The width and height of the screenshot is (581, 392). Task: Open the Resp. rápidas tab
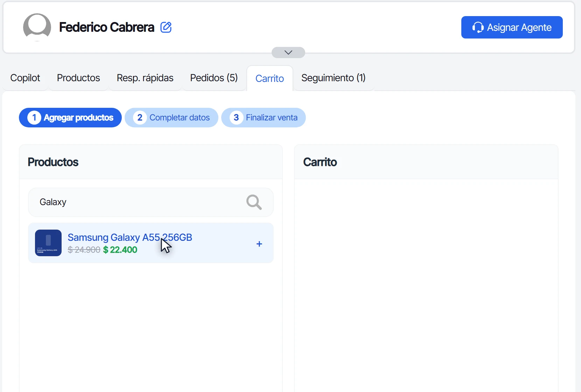[x=145, y=78]
